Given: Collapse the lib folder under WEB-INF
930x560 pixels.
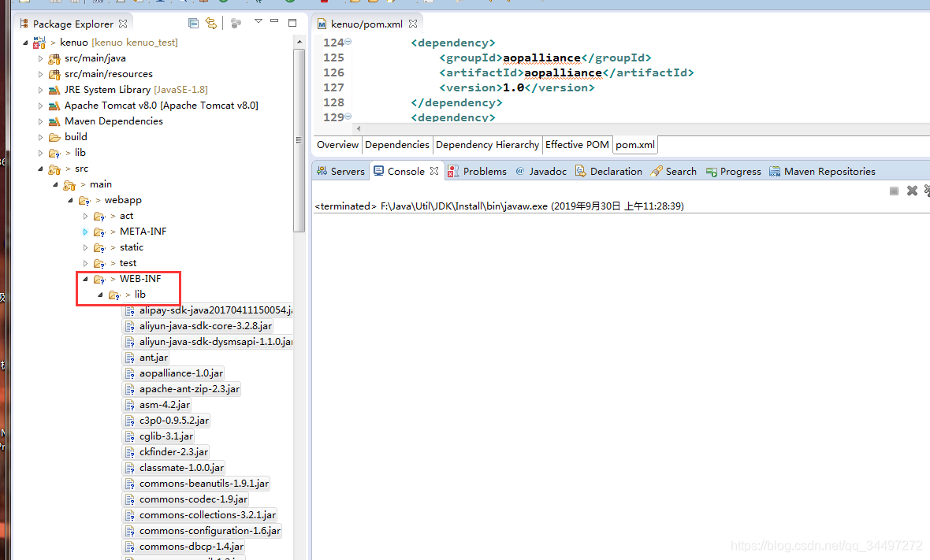Looking at the screenshot, I should [x=100, y=295].
